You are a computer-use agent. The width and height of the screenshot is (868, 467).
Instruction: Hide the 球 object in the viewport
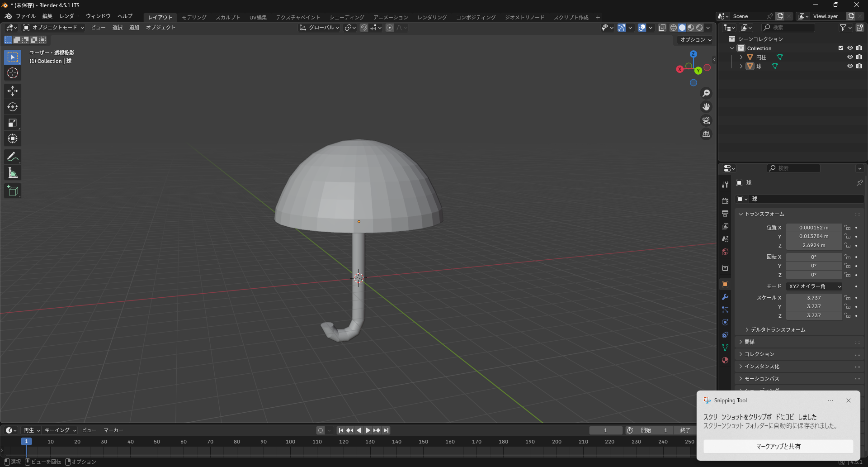tap(850, 66)
